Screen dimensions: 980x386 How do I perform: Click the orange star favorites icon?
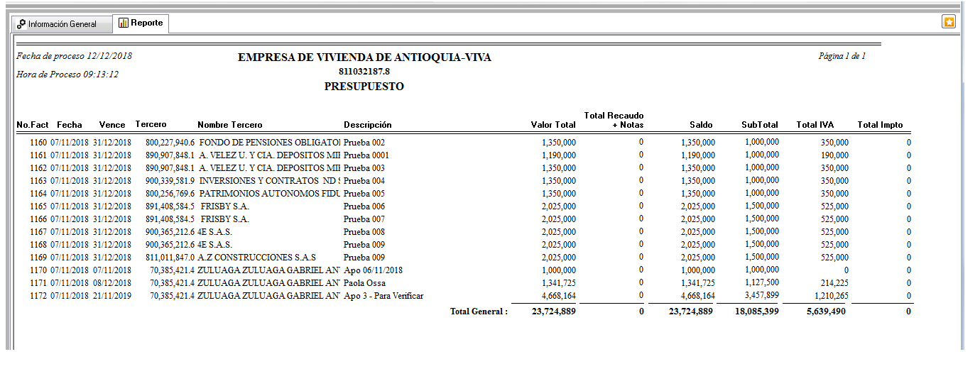tap(949, 22)
